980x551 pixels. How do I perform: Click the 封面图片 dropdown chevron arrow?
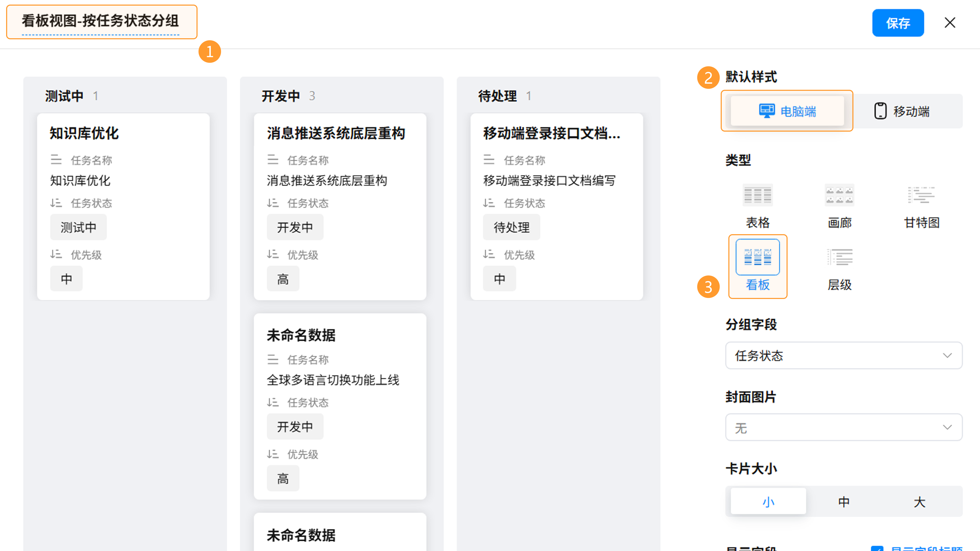pyautogui.click(x=947, y=428)
